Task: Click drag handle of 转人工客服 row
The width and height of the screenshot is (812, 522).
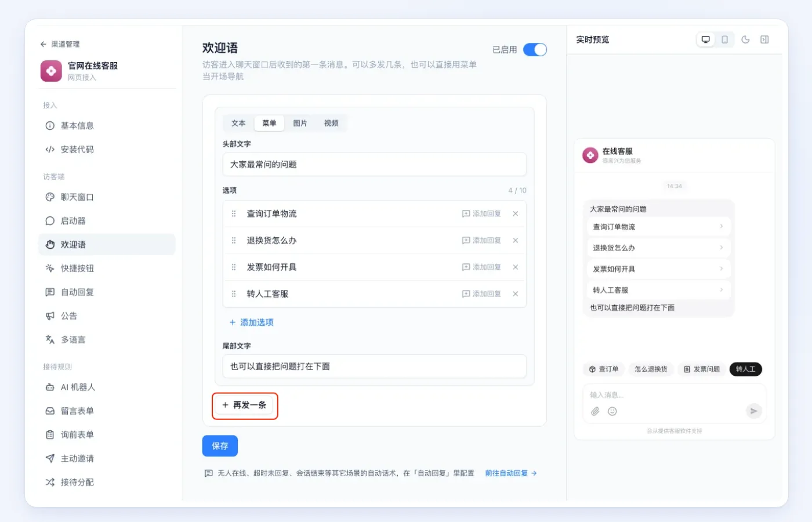Action: [x=234, y=293]
